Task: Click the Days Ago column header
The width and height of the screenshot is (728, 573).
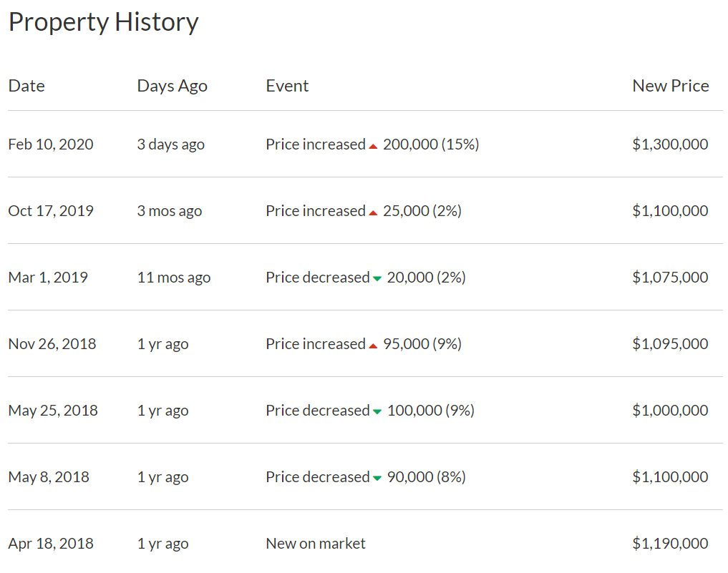Action: pos(172,86)
